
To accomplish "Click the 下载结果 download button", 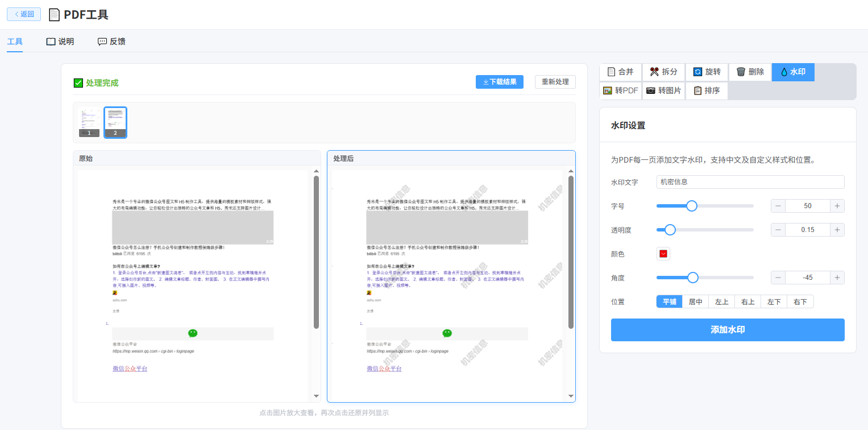I will coord(500,82).
